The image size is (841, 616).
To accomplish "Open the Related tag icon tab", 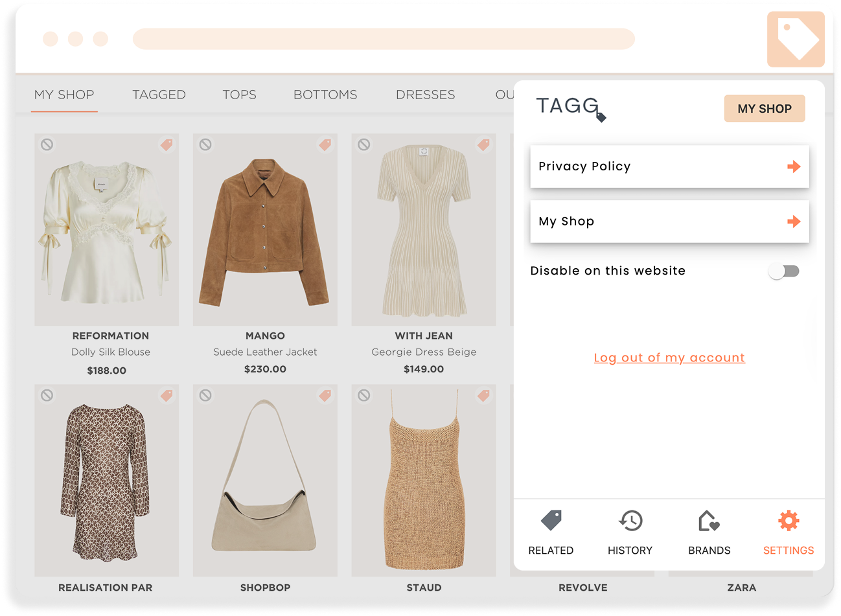I will [551, 521].
